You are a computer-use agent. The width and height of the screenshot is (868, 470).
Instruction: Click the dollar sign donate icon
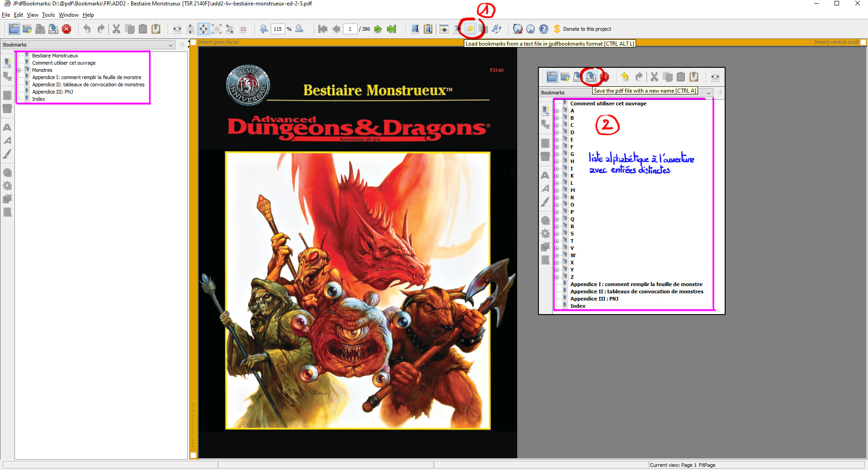coord(557,29)
